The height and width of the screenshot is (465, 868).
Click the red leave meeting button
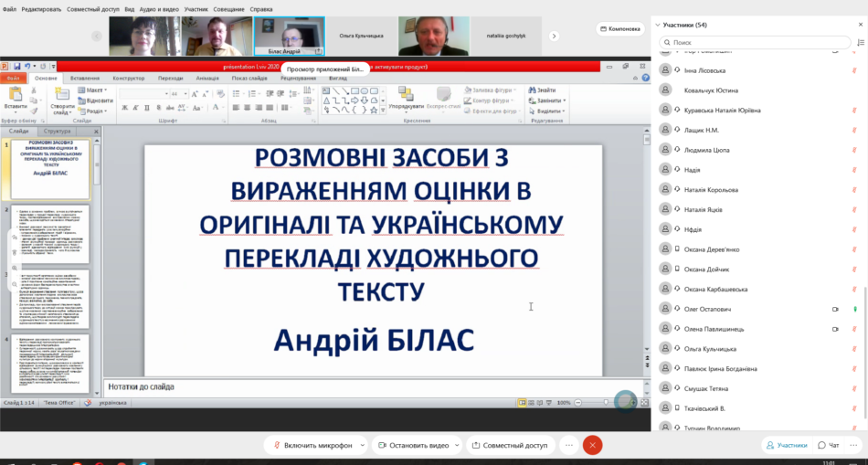coord(593,445)
